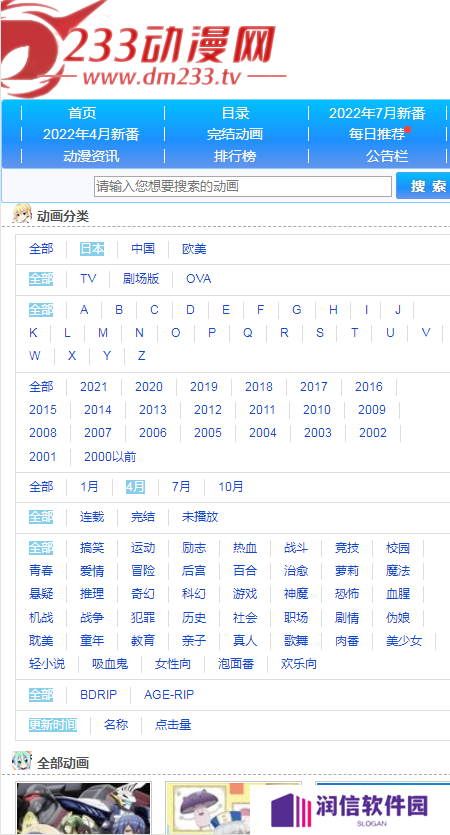Filter by type 剧场版
The image size is (450, 835).
point(141,279)
